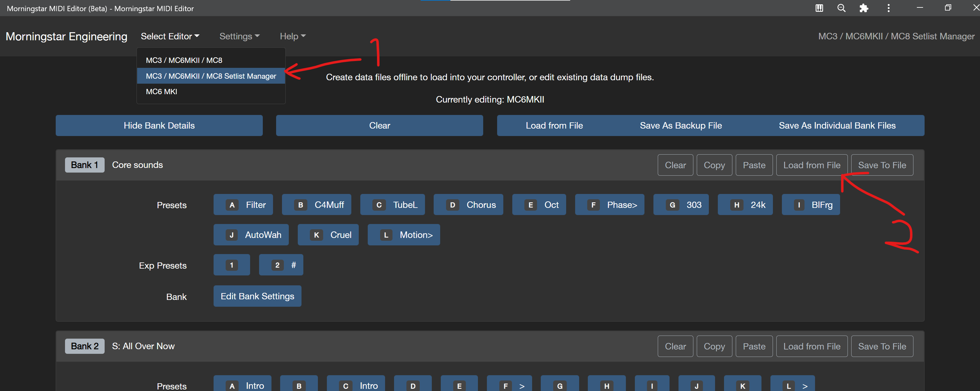This screenshot has height=391, width=980.
Task: Expand the Select Editor dropdown
Action: (x=170, y=36)
